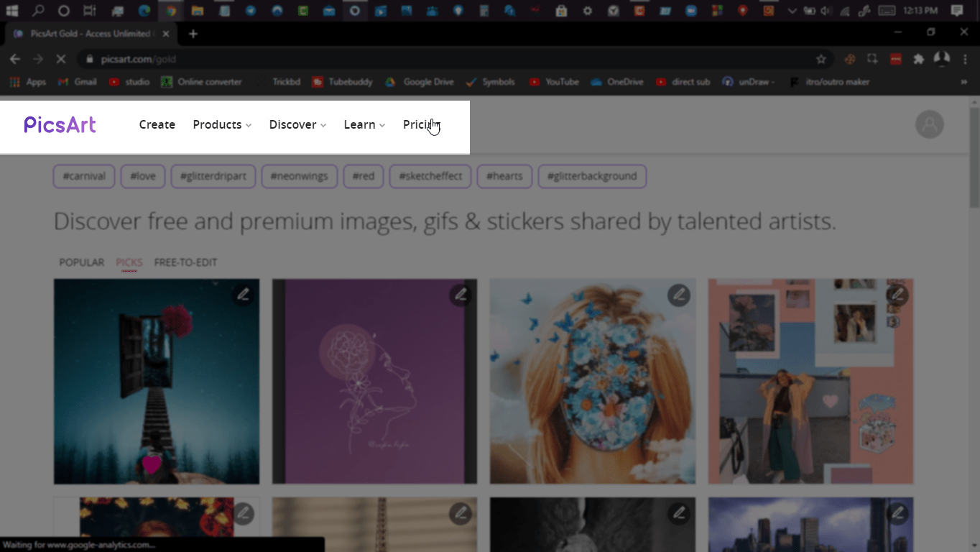
Task: Go back in browser history
Action: pos(15,59)
